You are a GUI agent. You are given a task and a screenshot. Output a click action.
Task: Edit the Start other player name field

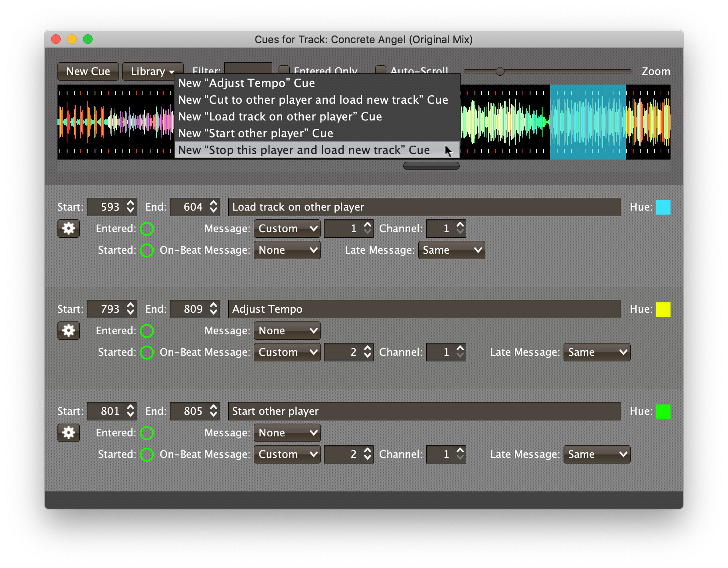point(424,411)
